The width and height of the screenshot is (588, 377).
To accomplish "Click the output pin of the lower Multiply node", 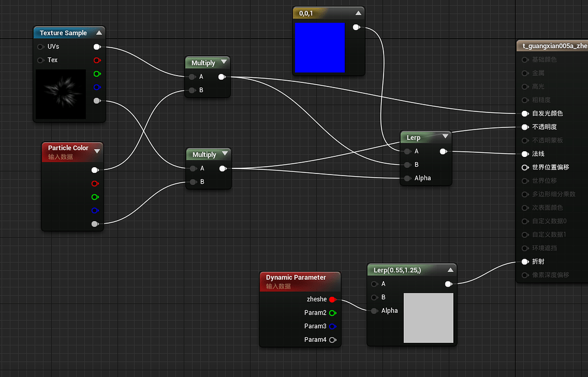I will [x=223, y=168].
